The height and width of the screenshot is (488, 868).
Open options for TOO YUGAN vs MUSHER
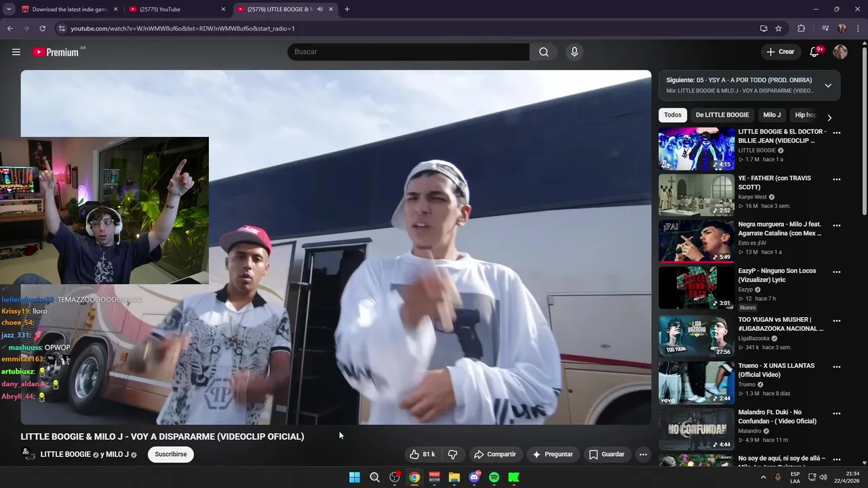point(837,321)
